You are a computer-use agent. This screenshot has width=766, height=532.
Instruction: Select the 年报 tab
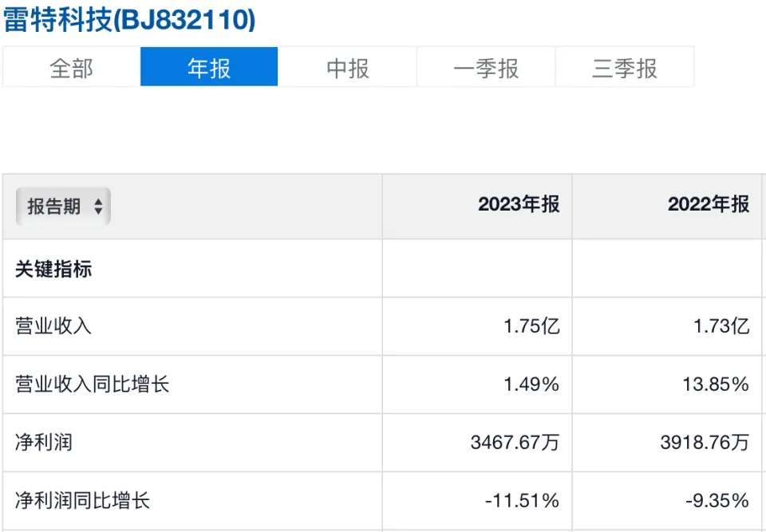(209, 68)
